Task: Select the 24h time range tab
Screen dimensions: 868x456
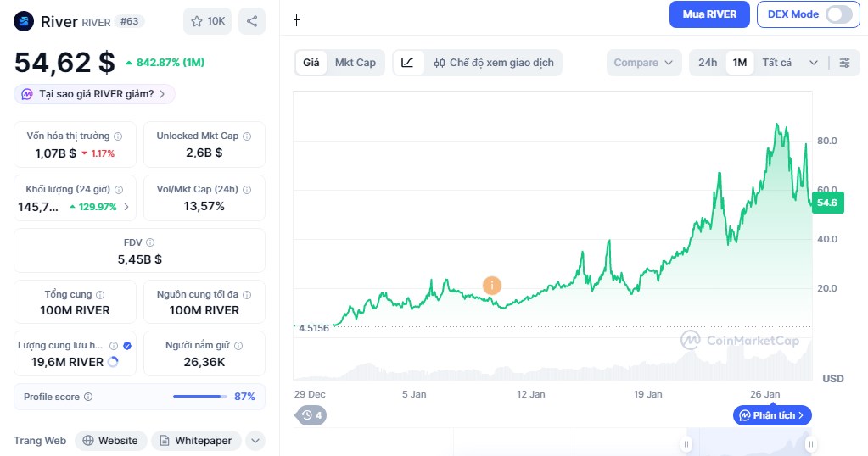Action: point(707,63)
